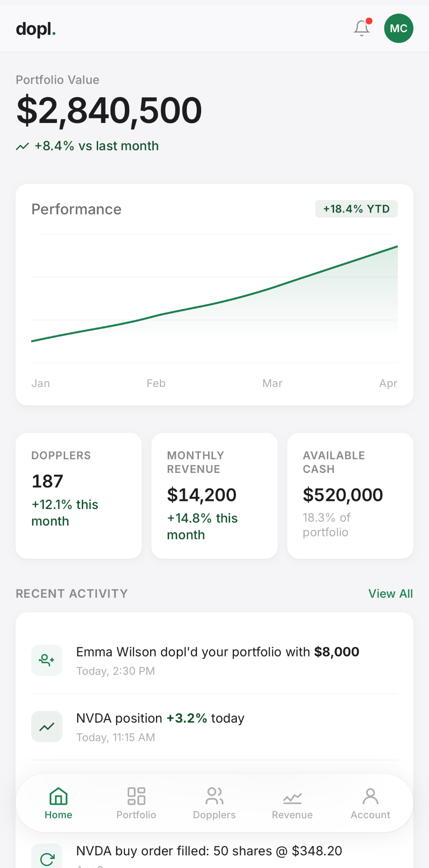Go to the Account person icon

pyautogui.click(x=370, y=796)
